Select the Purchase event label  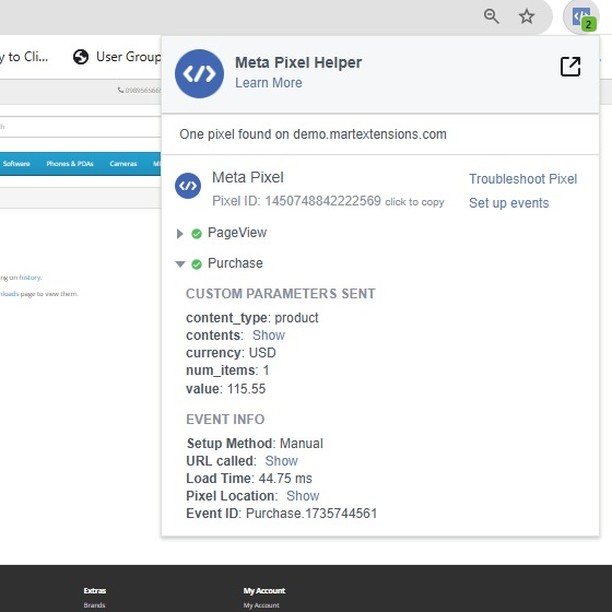[235, 263]
